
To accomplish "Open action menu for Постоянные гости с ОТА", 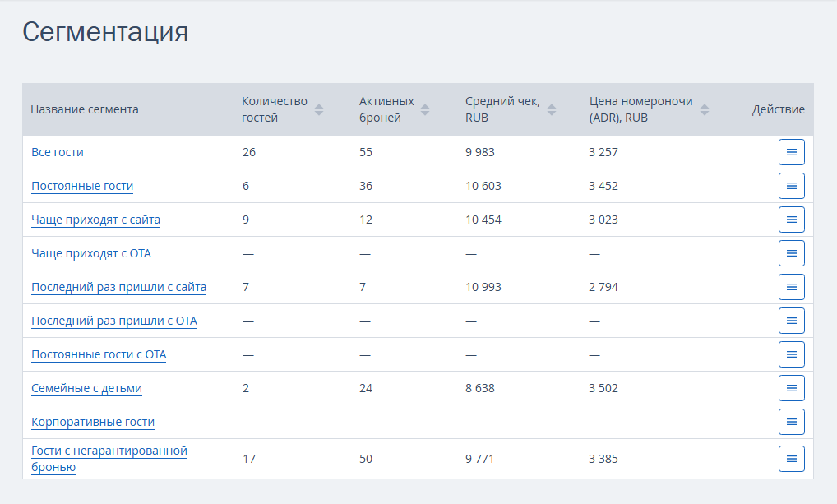I will [x=791, y=354].
